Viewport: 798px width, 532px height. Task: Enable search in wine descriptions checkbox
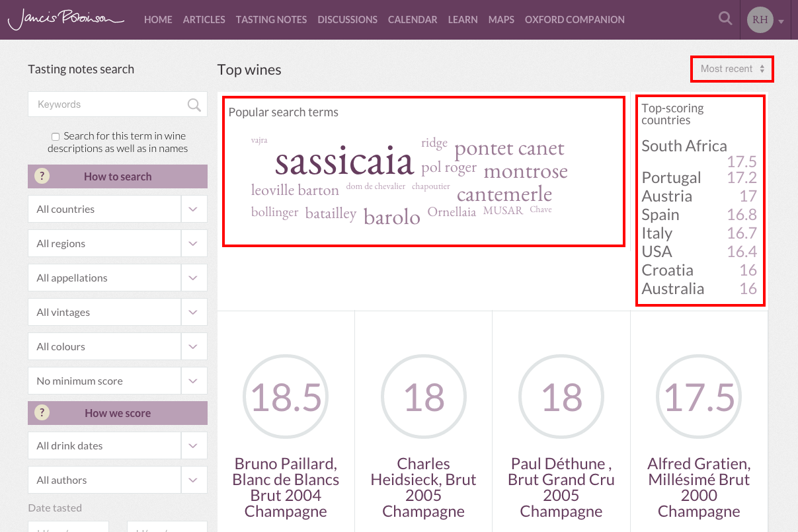pos(56,137)
